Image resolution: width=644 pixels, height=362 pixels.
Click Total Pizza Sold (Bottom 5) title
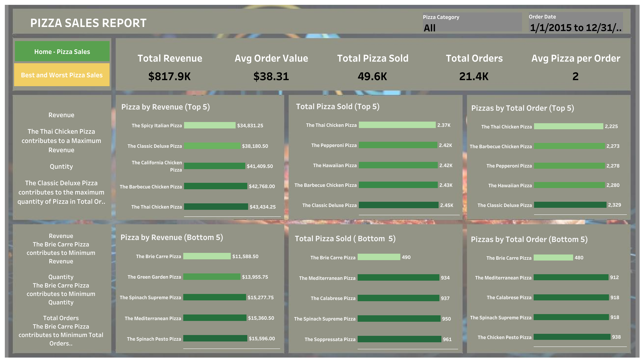pos(345,239)
